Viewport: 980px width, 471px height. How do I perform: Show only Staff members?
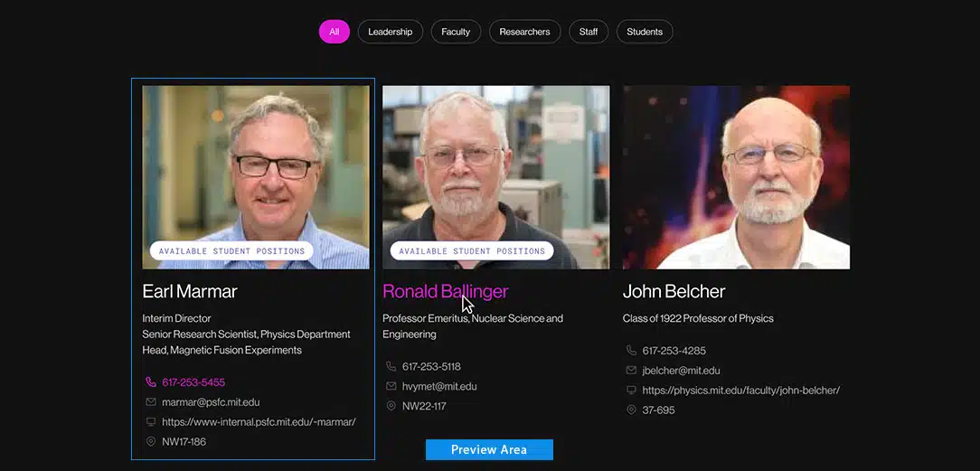point(589,32)
